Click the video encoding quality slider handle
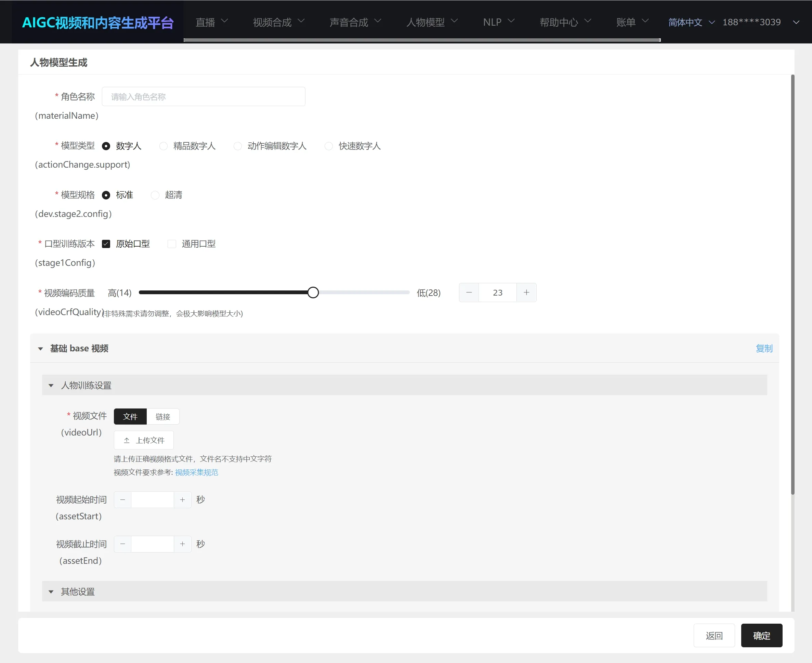 [313, 292]
